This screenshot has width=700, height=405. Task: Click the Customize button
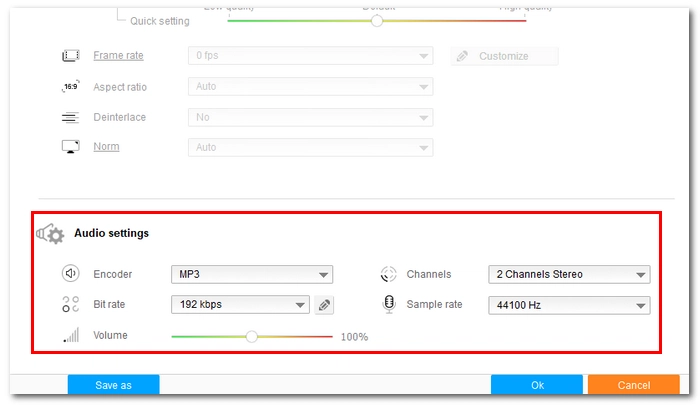pyautogui.click(x=504, y=56)
